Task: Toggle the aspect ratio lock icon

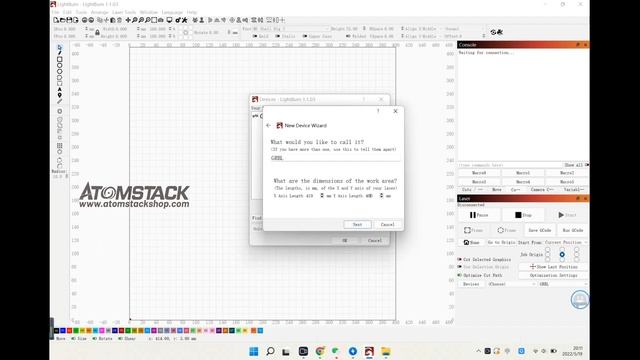Action: tap(97, 32)
